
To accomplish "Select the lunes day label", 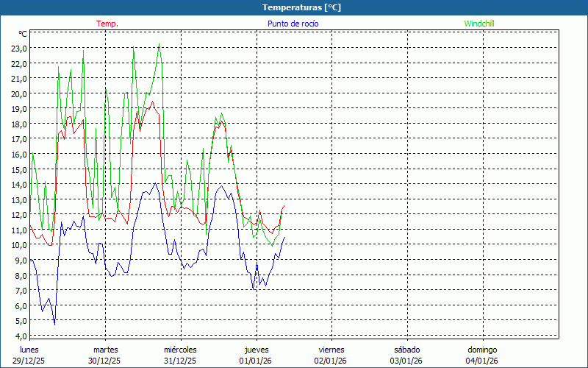I will click(x=29, y=350).
